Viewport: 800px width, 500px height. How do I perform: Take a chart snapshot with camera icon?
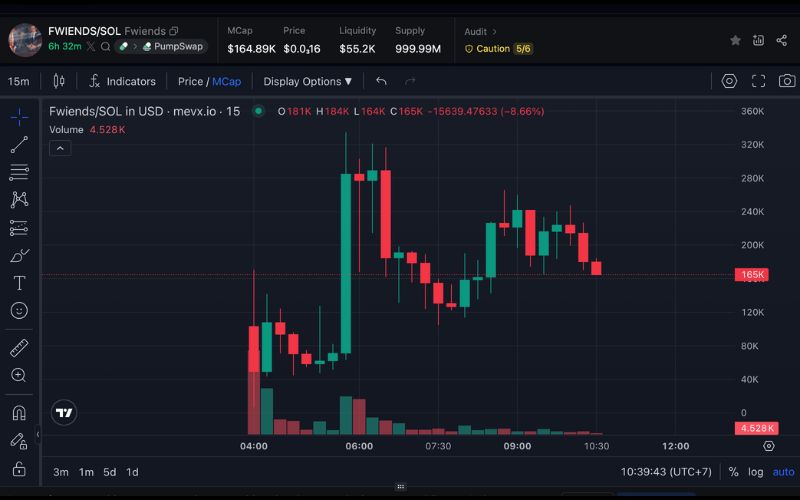787,81
